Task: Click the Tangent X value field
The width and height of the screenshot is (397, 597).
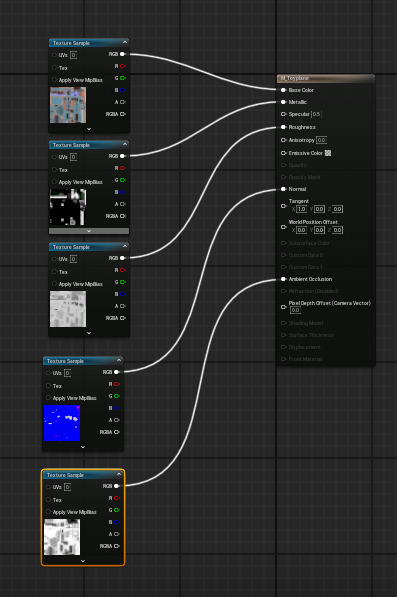Action: pyautogui.click(x=301, y=209)
